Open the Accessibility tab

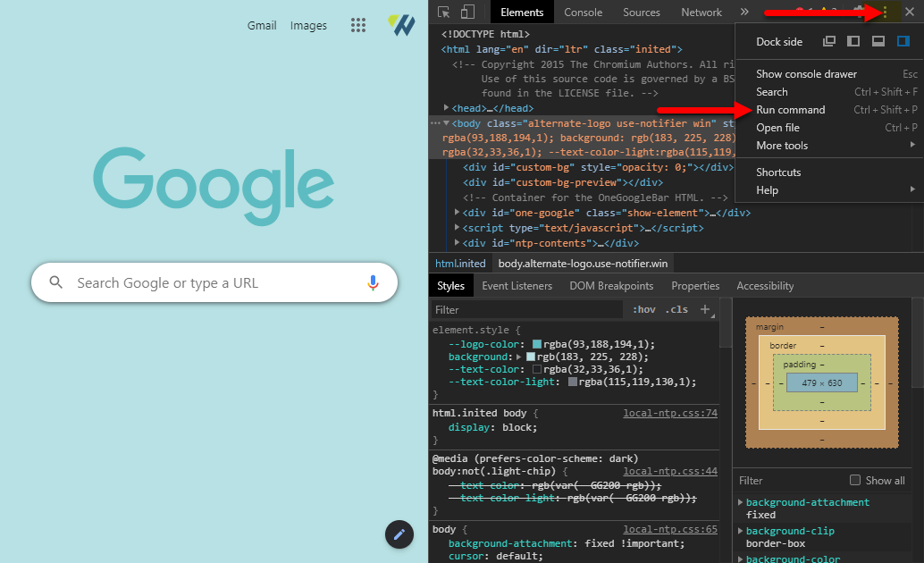pyautogui.click(x=765, y=286)
